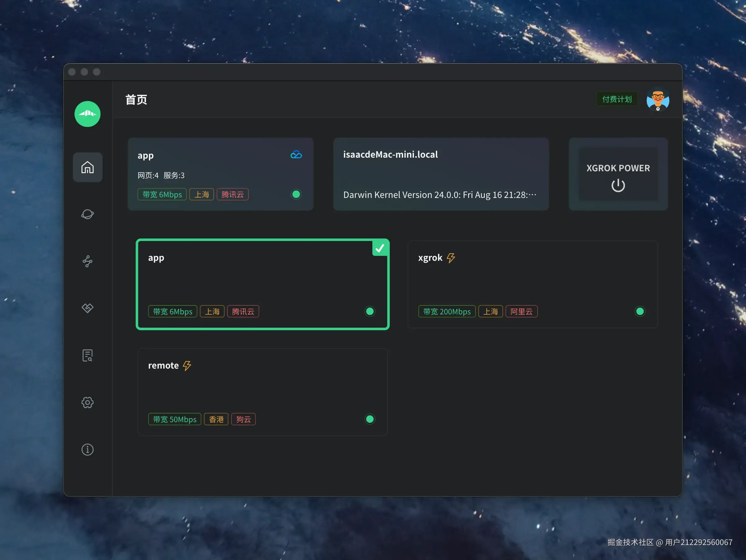Click the lightning icon beside xgrok
This screenshot has width=746, height=560.
click(450, 258)
